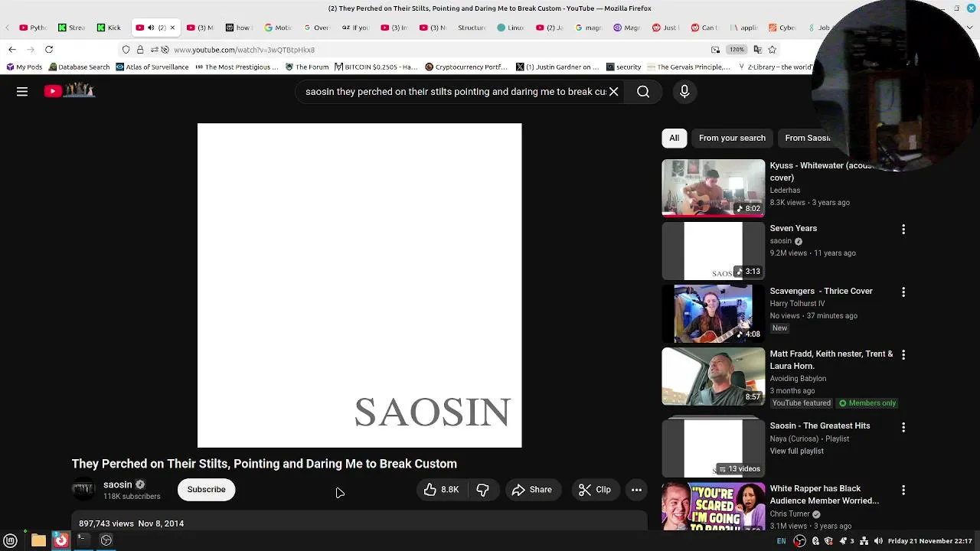Open options for Scavengers - Thrice Cover
Screen dimensions: 980x551
pyautogui.click(x=903, y=292)
